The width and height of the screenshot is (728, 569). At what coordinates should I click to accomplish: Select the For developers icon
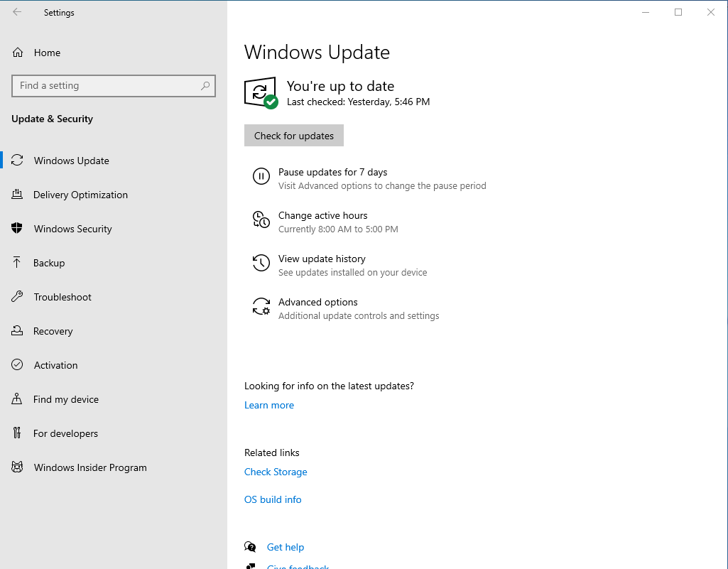(x=17, y=433)
